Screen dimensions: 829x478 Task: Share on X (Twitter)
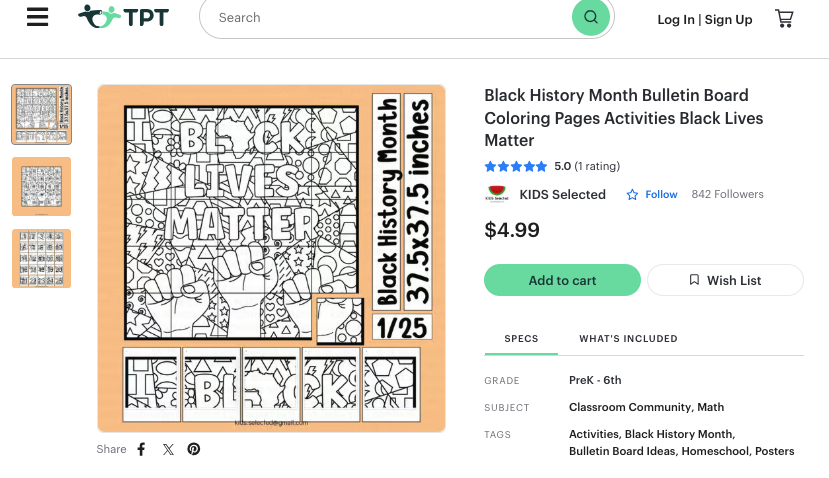coord(168,449)
